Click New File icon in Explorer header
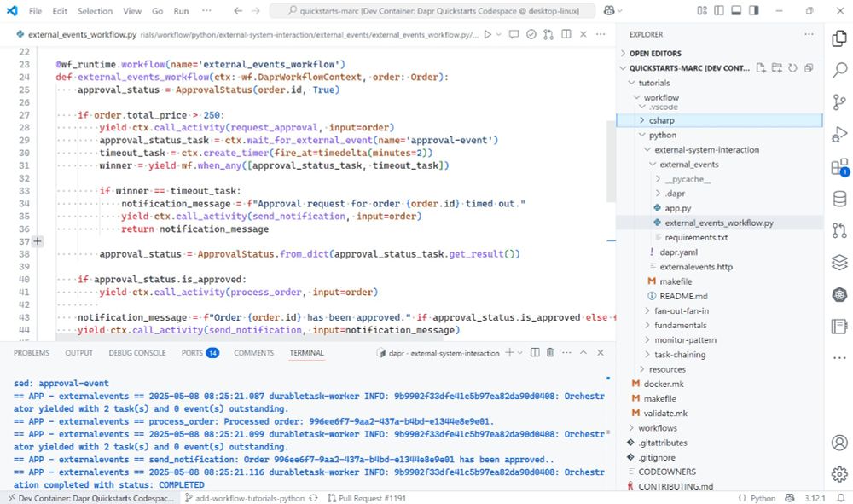The height and width of the screenshot is (504, 853). pos(761,68)
